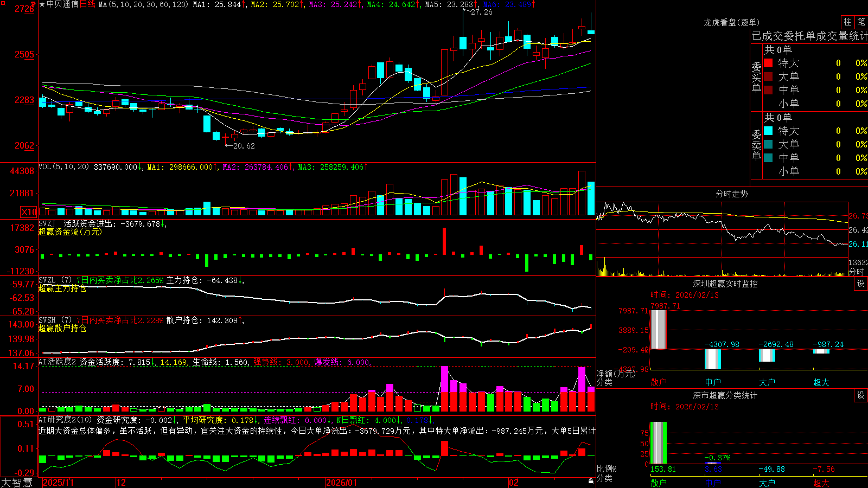868x488 pixels.
Task: Click the 散户 label in the 实时监控 chart
Action: [658, 382]
